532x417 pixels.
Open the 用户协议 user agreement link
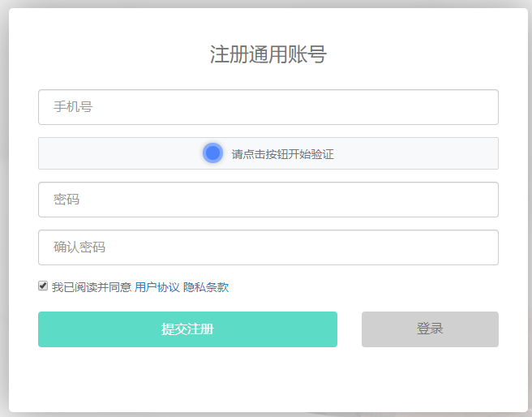(157, 287)
